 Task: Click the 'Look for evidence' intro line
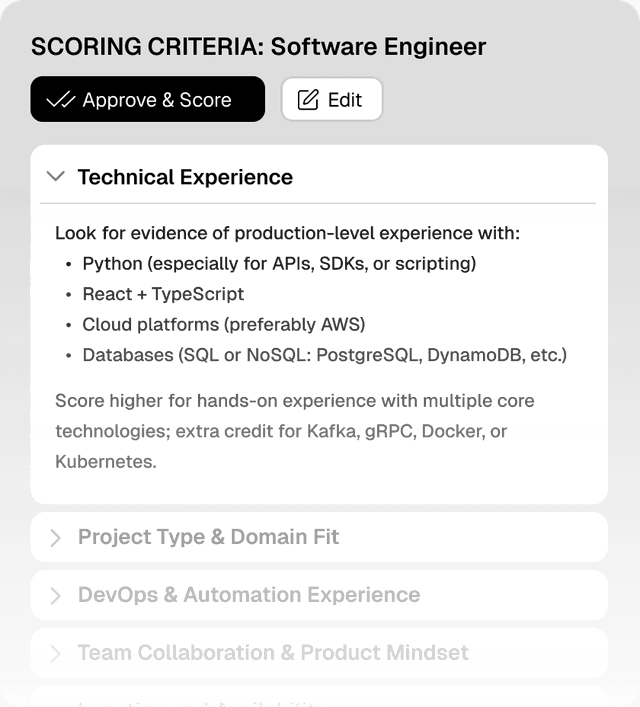[x=287, y=233]
